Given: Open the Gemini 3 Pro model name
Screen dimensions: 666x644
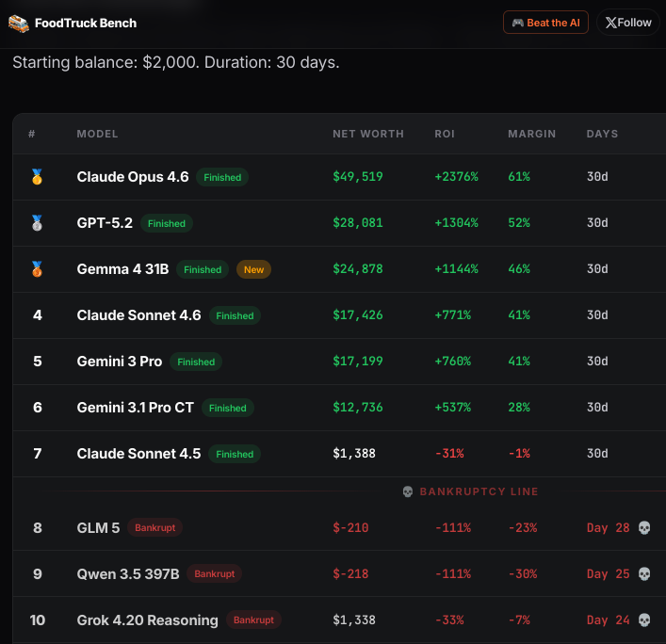Looking at the screenshot, I should click(120, 362).
